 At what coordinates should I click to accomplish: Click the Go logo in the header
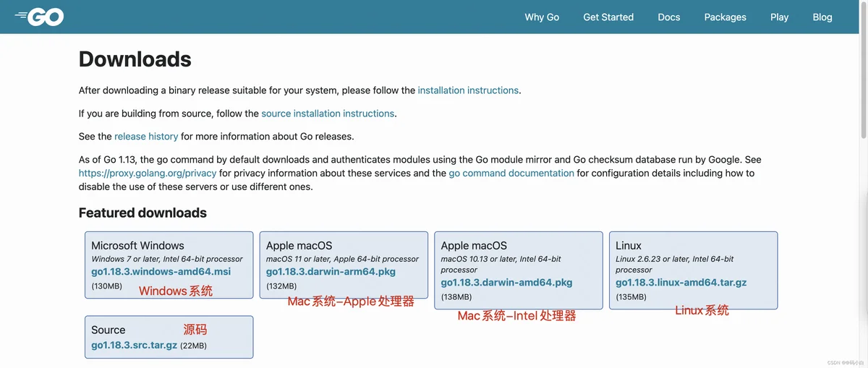click(39, 16)
